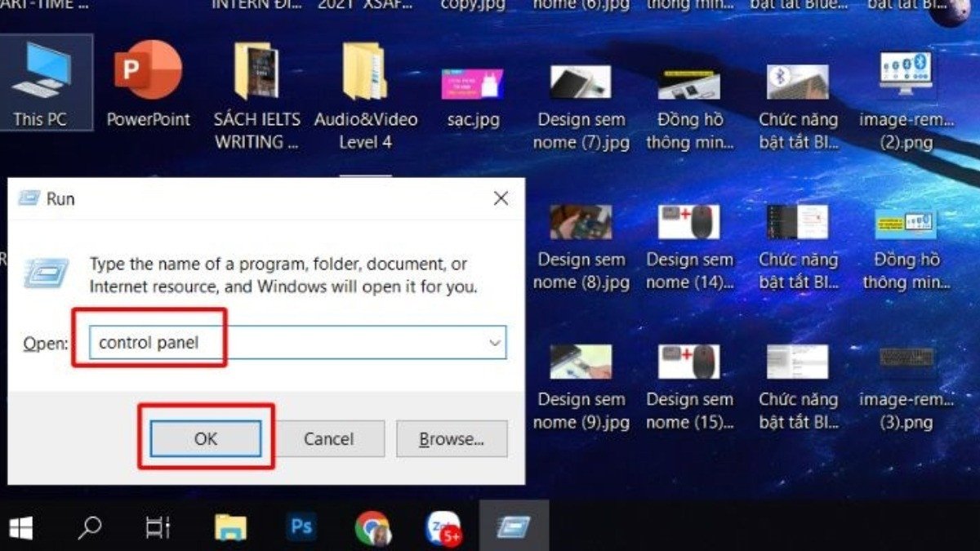Expand the Open field history dropdown
Viewport: 980px width, 551px height.
point(494,342)
